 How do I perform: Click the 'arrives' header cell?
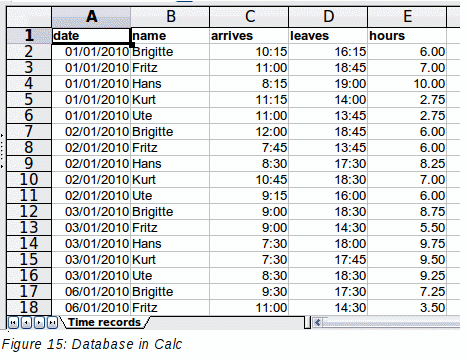pos(249,36)
